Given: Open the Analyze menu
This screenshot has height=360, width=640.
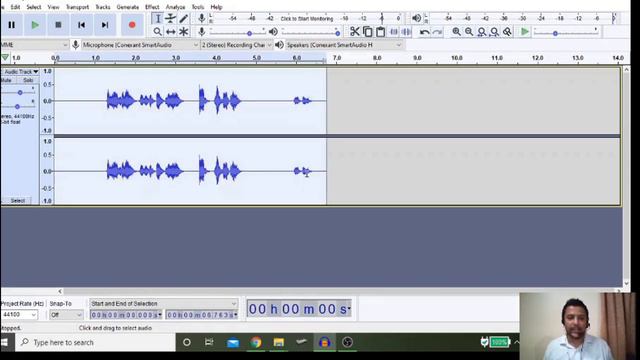Looking at the screenshot, I should 175,7.
